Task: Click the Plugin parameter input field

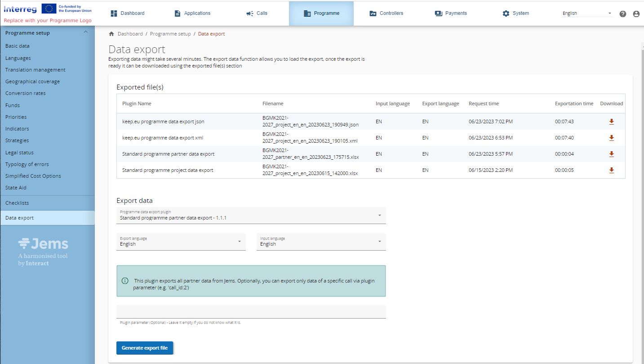Action: [x=251, y=312]
